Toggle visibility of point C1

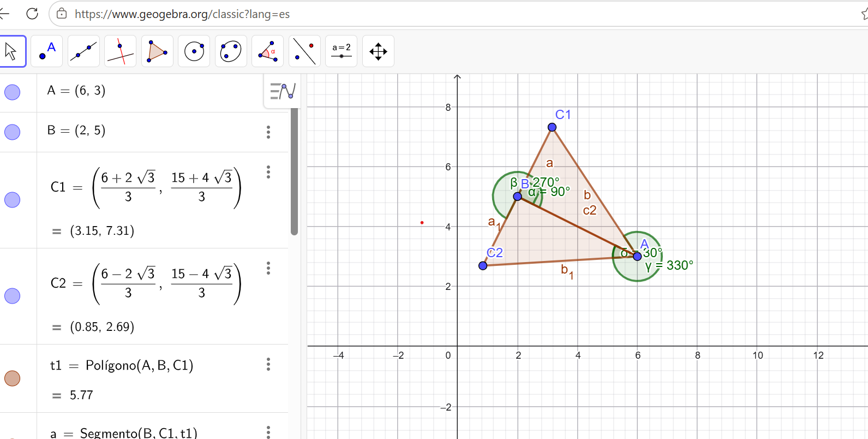tap(12, 200)
